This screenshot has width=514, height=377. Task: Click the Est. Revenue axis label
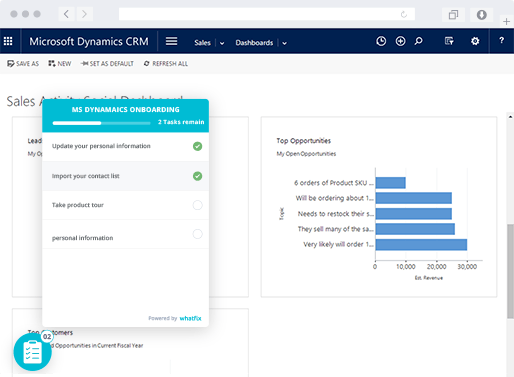[x=429, y=278]
